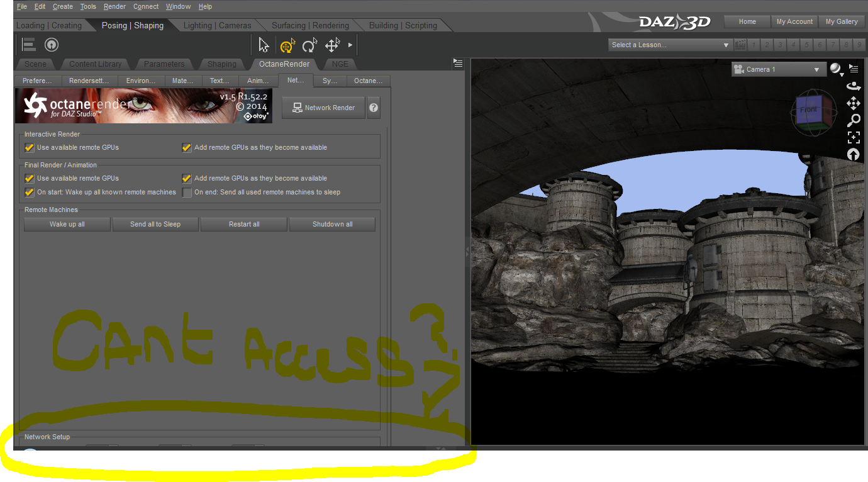Enable 'On end: Send all used remote machines to sleep'

coord(186,192)
